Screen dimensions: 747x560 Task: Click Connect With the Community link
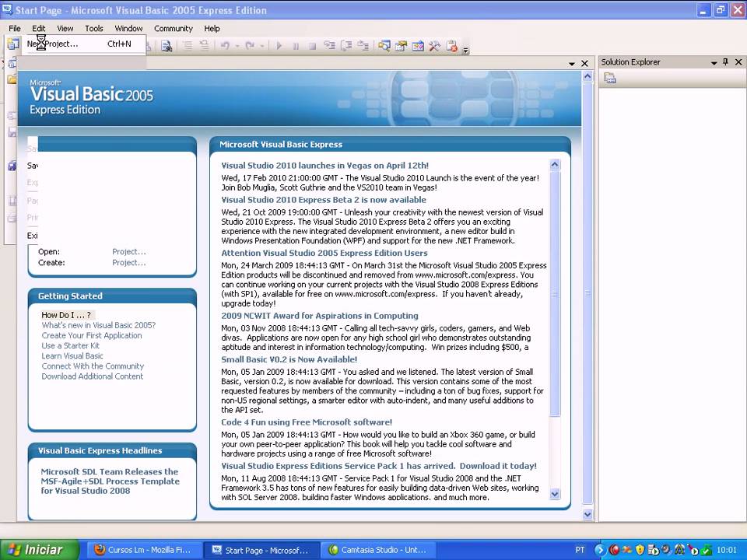(x=93, y=366)
